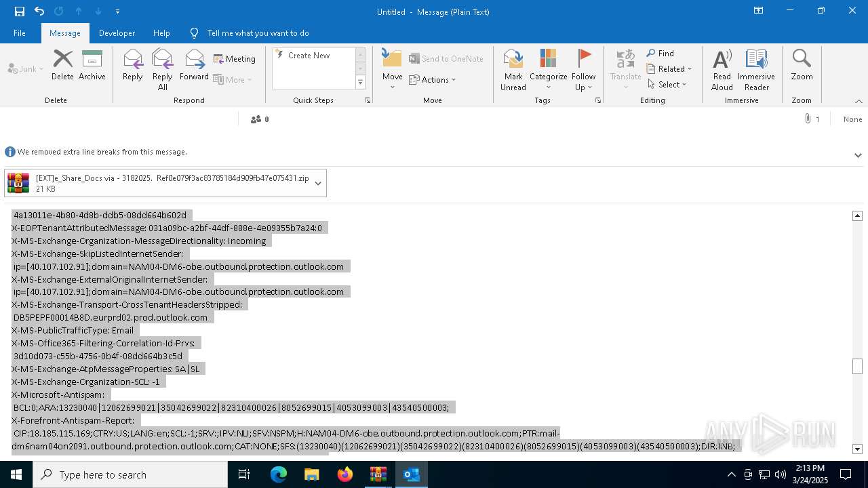Open the Categorize color menu
The height and width of the screenshot is (488, 868).
pyautogui.click(x=549, y=69)
